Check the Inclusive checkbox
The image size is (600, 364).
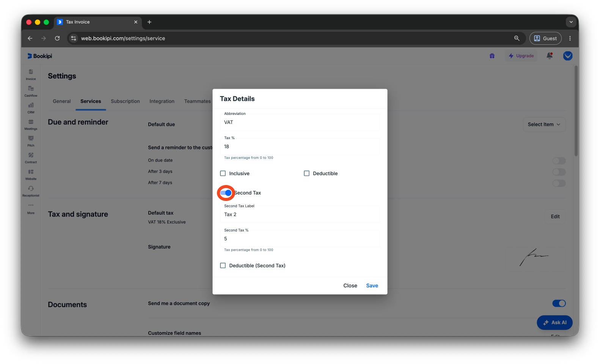(x=223, y=173)
